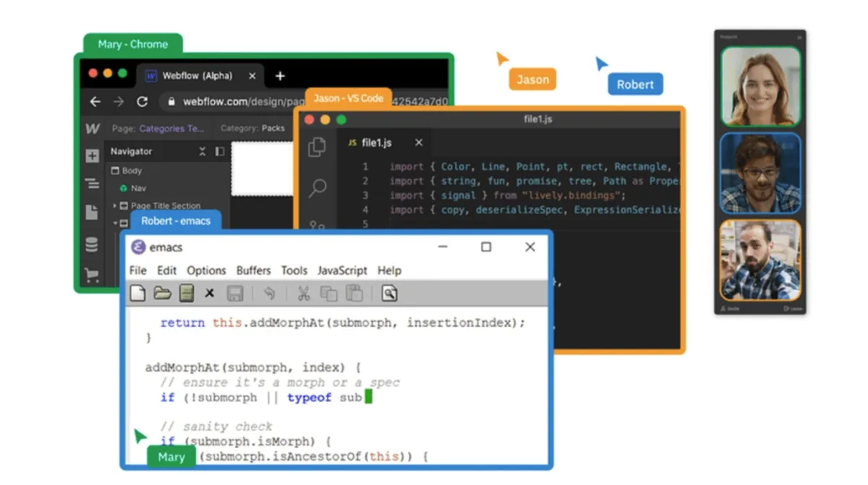The width and height of the screenshot is (868, 485).
Task: Expand the Page Title Section tree item
Action: click(x=114, y=206)
